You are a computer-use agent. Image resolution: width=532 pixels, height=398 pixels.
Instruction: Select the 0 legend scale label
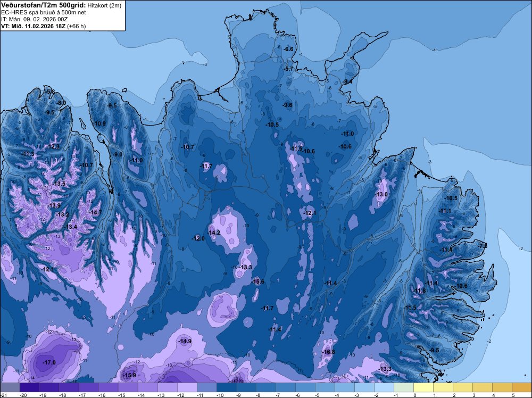pyautogui.click(x=414, y=395)
